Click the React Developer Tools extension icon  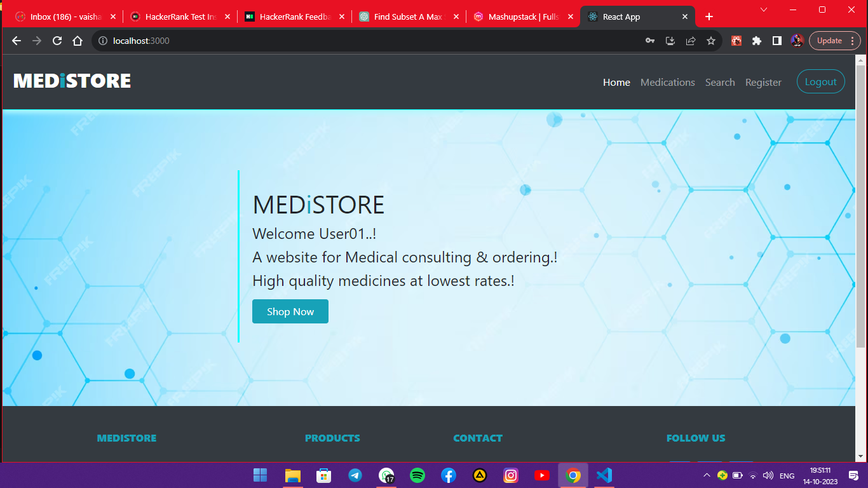(x=736, y=41)
